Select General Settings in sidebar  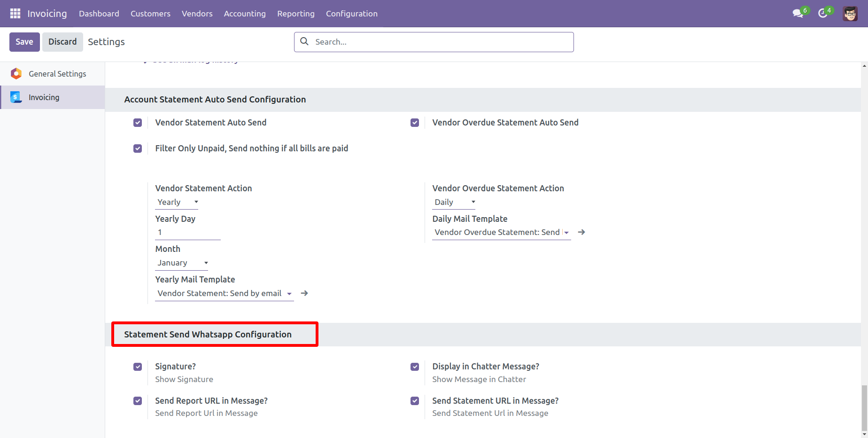pyautogui.click(x=53, y=74)
